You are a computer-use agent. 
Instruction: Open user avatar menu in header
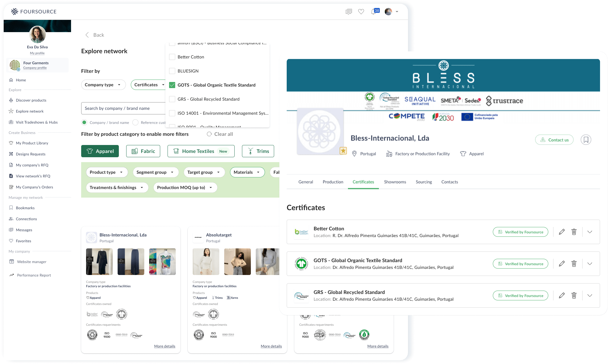391,12
